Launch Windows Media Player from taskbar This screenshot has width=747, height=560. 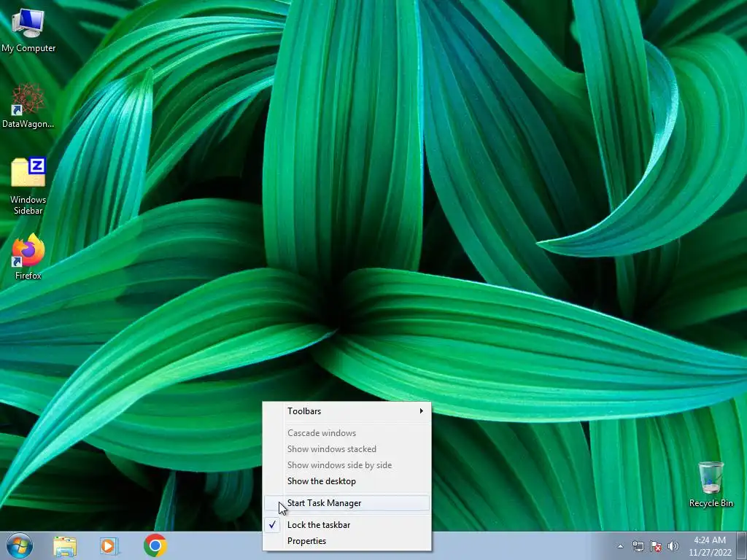click(109, 546)
